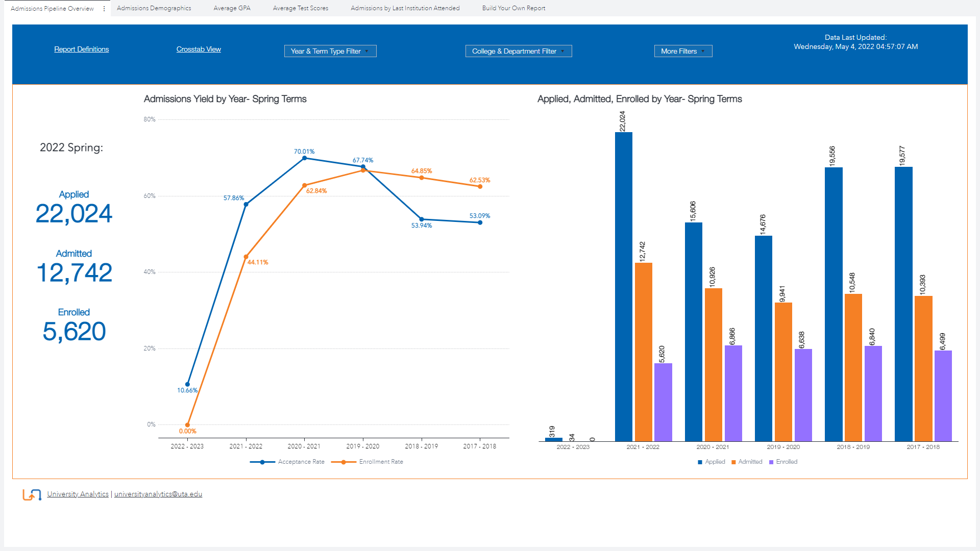Image resolution: width=980 pixels, height=551 pixels.
Task: Click the Applied legend color square
Action: 700,462
